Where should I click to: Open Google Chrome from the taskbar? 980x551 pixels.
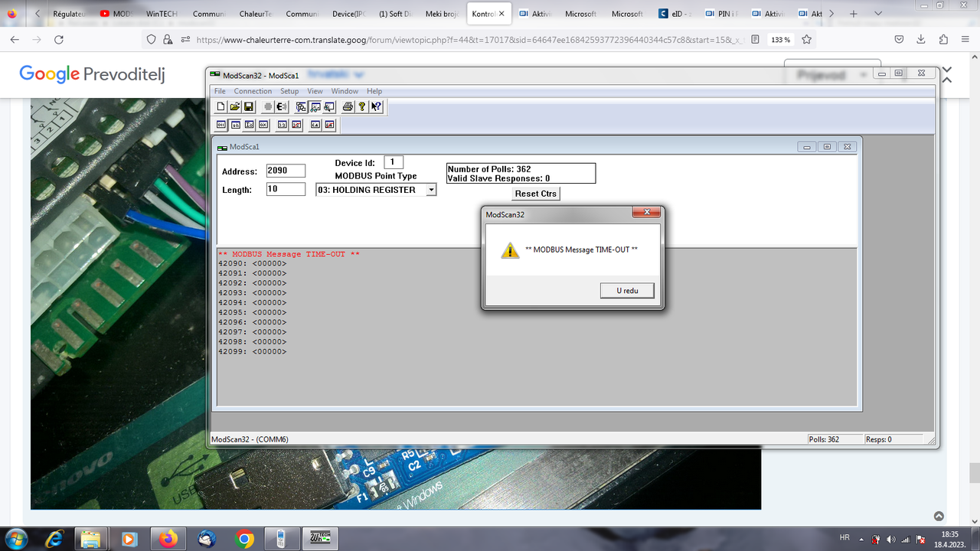pos(244,539)
